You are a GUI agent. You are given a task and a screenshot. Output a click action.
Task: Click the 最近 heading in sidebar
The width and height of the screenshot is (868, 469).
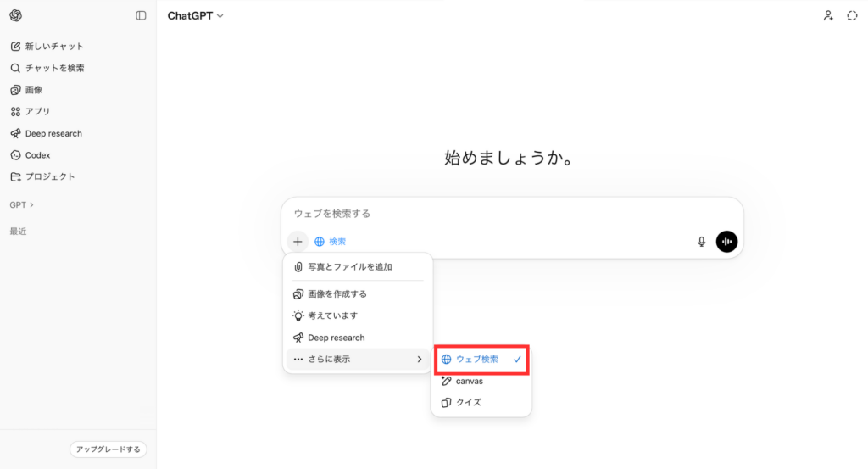click(19, 232)
